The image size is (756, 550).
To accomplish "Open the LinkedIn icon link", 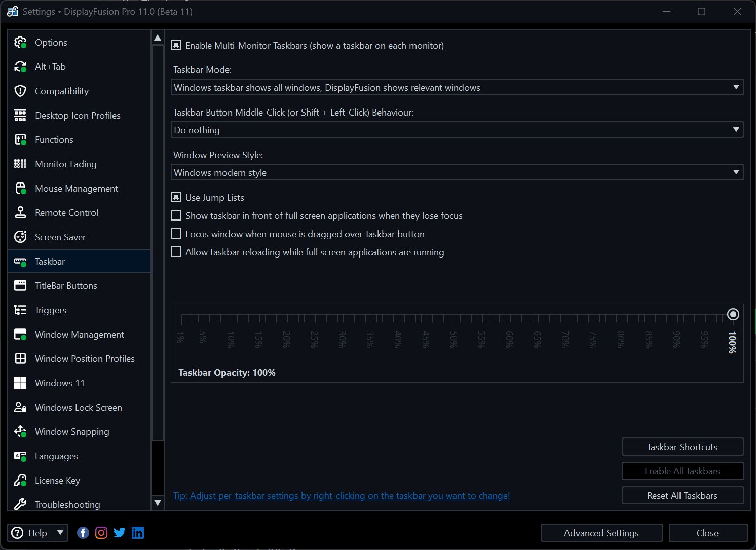I will point(138,533).
